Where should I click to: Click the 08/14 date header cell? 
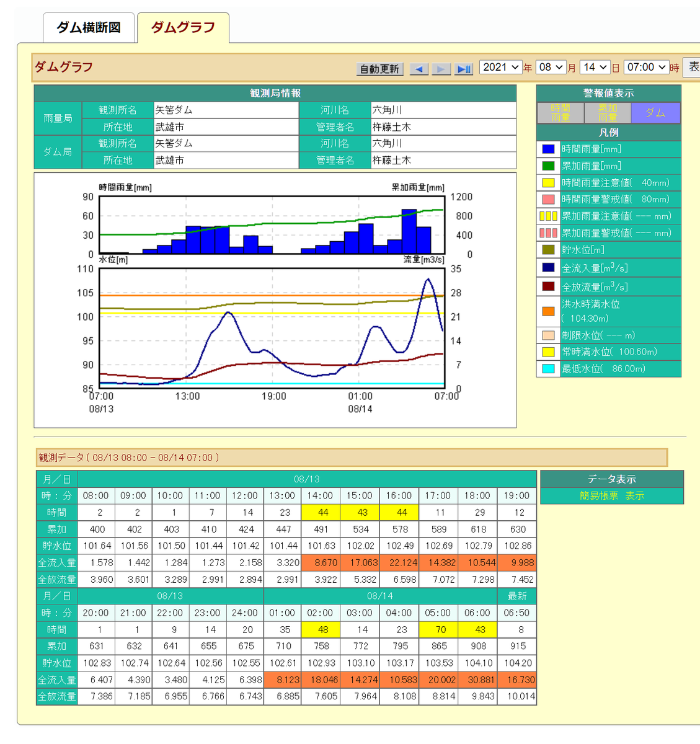380,596
